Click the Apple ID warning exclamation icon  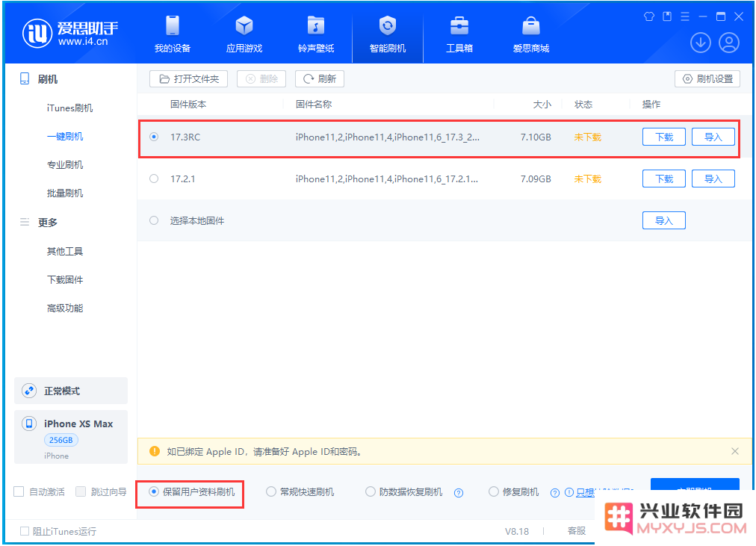[155, 451]
